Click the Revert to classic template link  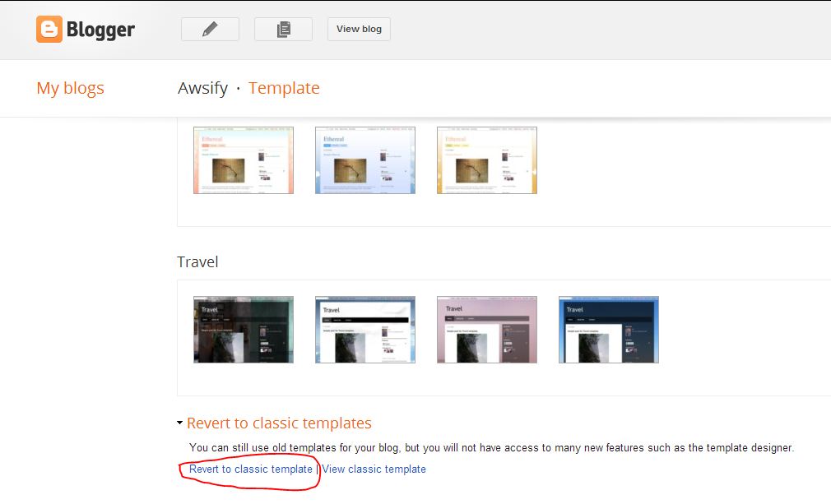[x=248, y=469]
